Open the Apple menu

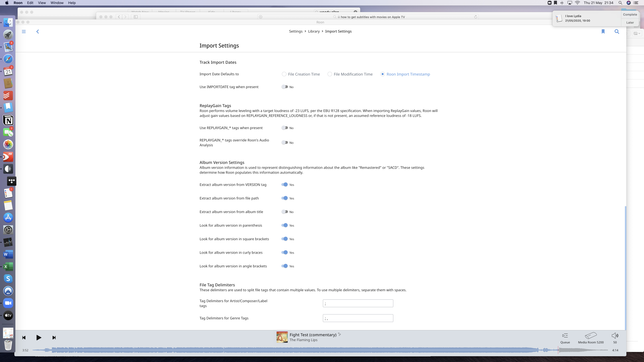coord(7,3)
